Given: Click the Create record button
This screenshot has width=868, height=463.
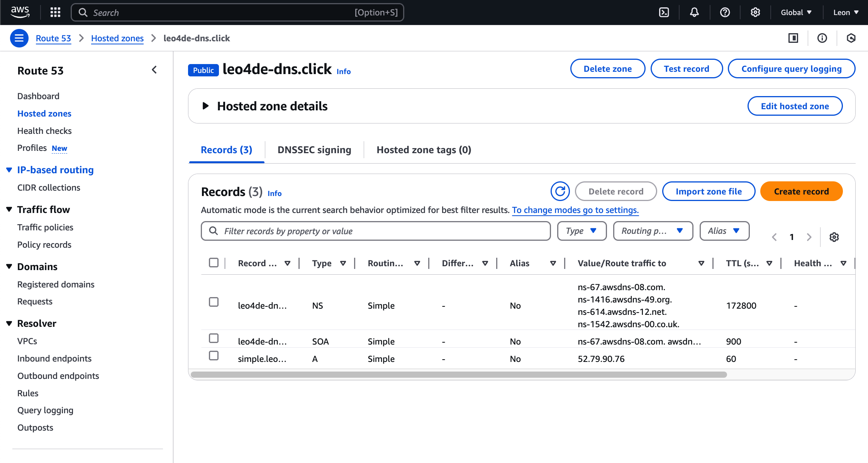Looking at the screenshot, I should [x=801, y=191].
